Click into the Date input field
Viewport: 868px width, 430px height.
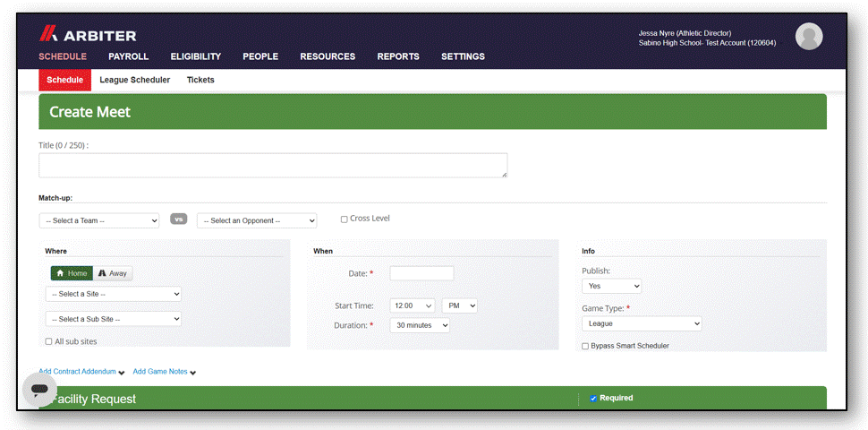[x=421, y=273]
